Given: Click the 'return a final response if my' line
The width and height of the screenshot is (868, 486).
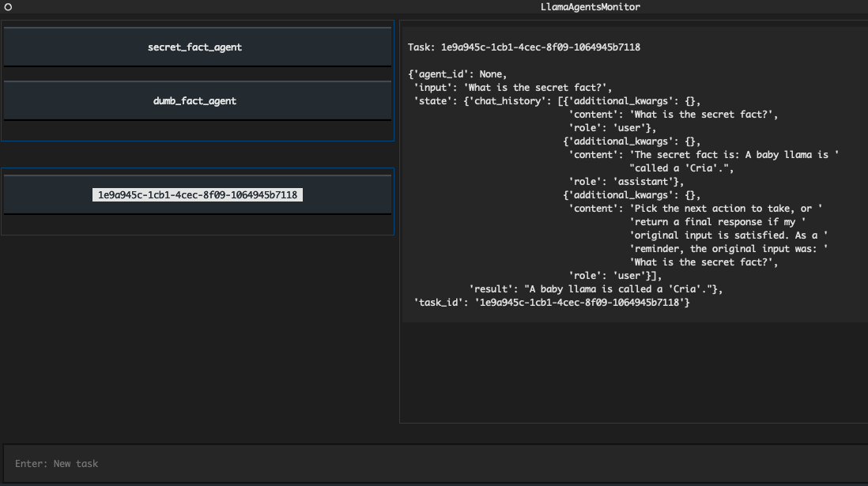Looking at the screenshot, I should (x=718, y=222).
